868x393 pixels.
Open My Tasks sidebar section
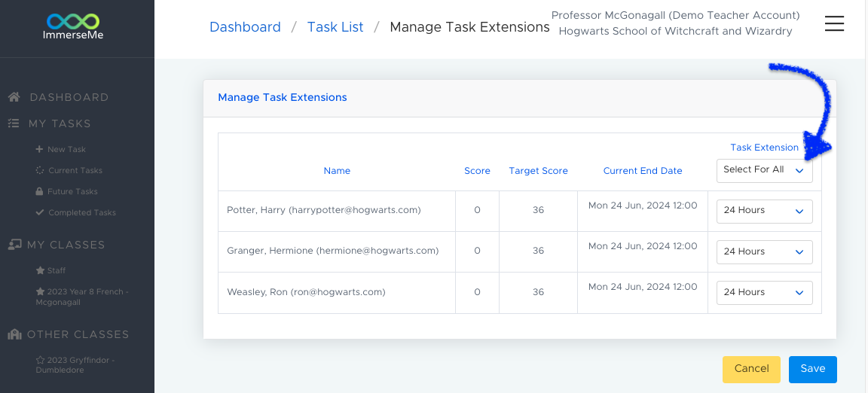coord(60,123)
